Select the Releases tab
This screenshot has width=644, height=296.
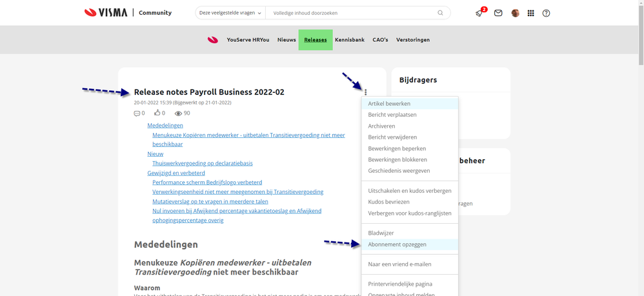tap(316, 40)
